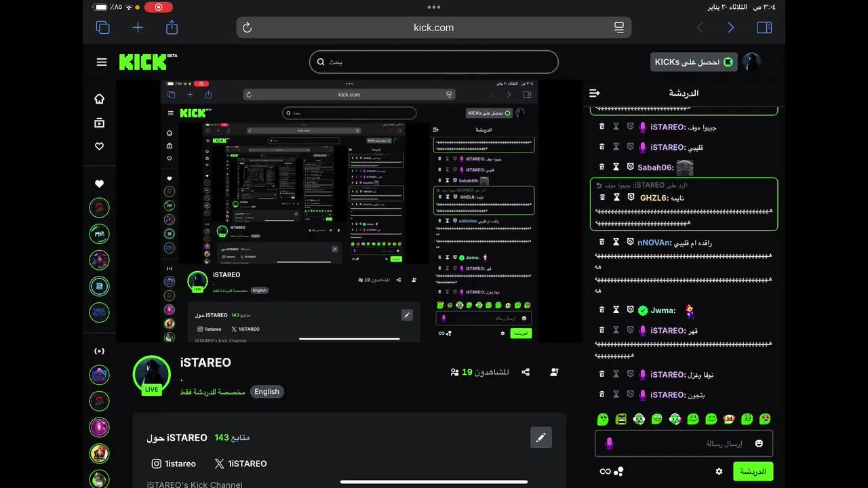Insert the angry dark-green face emote

click(x=620, y=419)
